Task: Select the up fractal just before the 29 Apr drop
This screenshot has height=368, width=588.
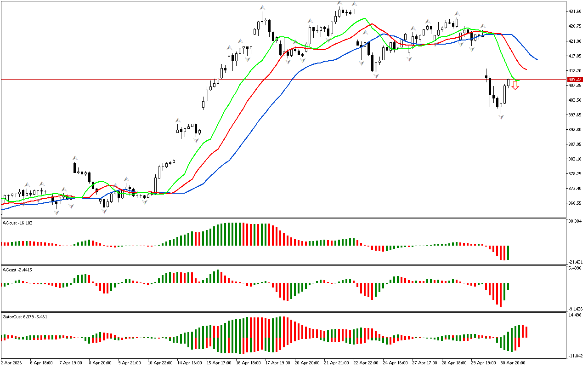Action: click(482, 26)
